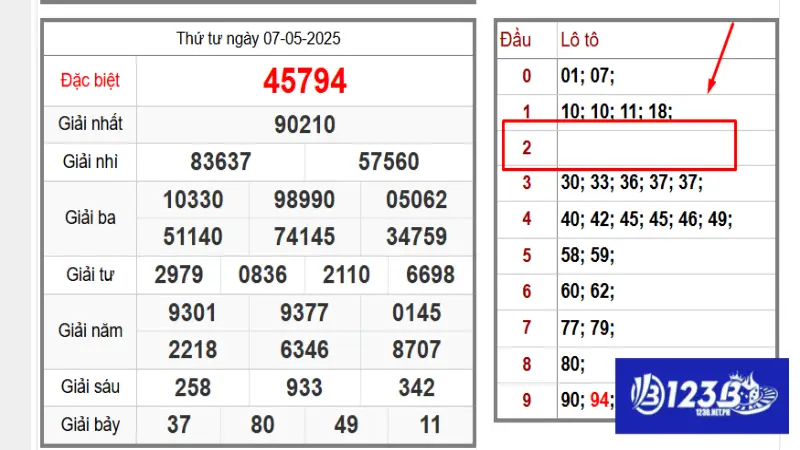Viewport: 800px width, 450px height.
Task: Select seventh prize number 37
Action: [179, 425]
